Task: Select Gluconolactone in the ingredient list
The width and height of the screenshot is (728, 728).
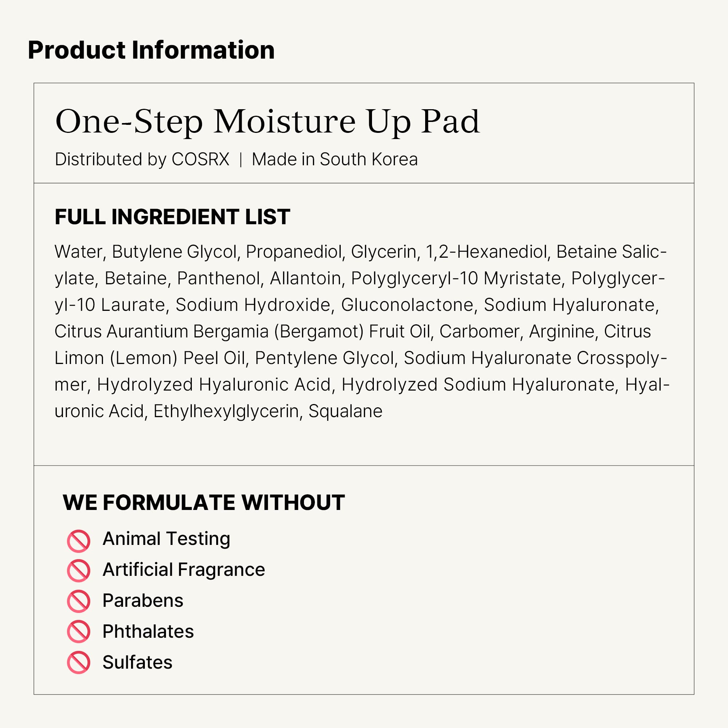Action: tap(407, 305)
